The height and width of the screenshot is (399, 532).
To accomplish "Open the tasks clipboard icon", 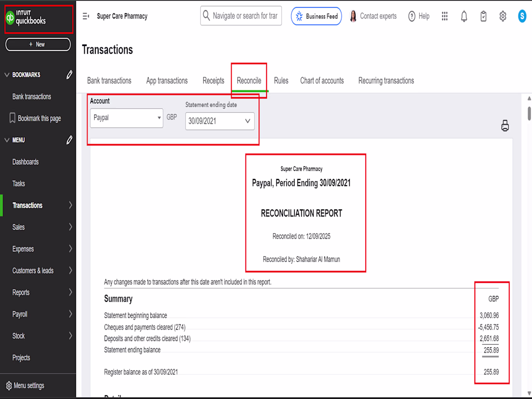I will coord(483,16).
